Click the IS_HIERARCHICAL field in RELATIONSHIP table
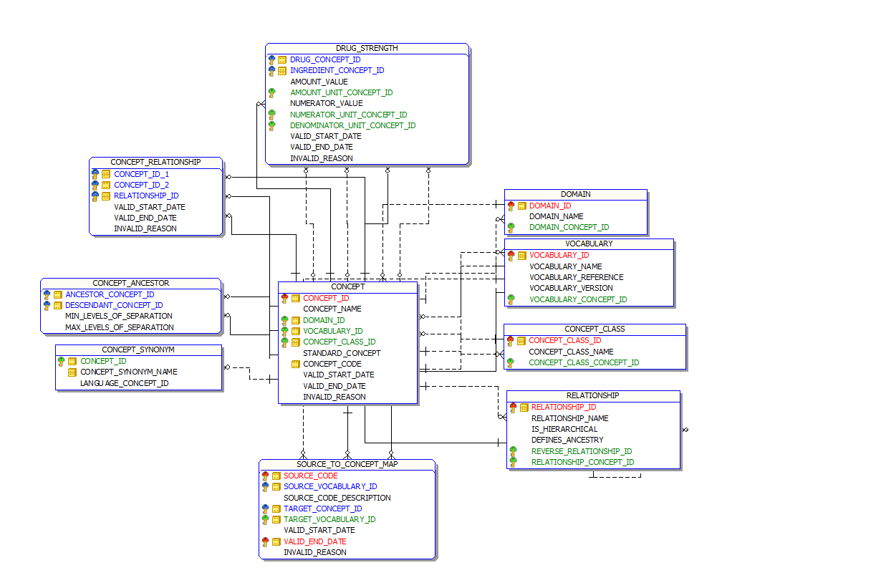871x588 pixels. [x=564, y=429]
